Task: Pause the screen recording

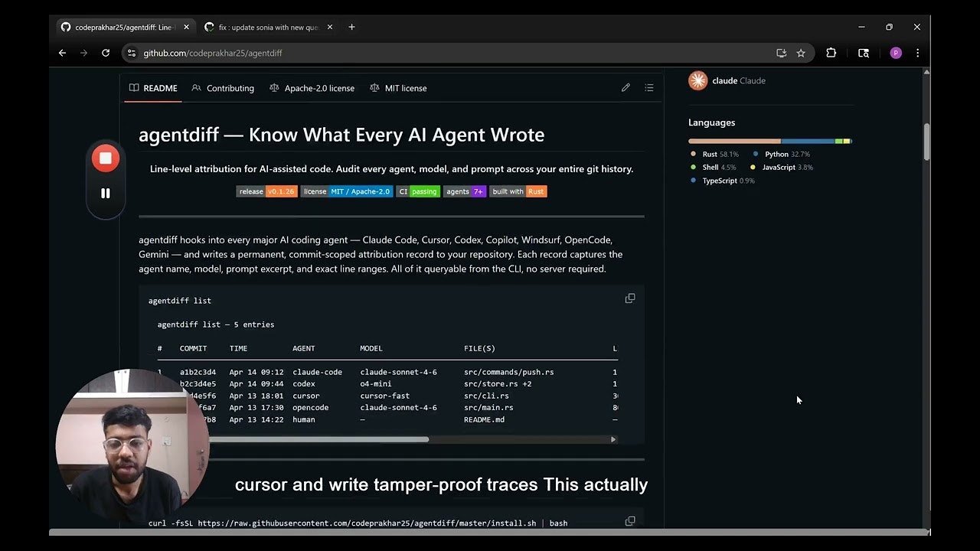Action: (106, 194)
